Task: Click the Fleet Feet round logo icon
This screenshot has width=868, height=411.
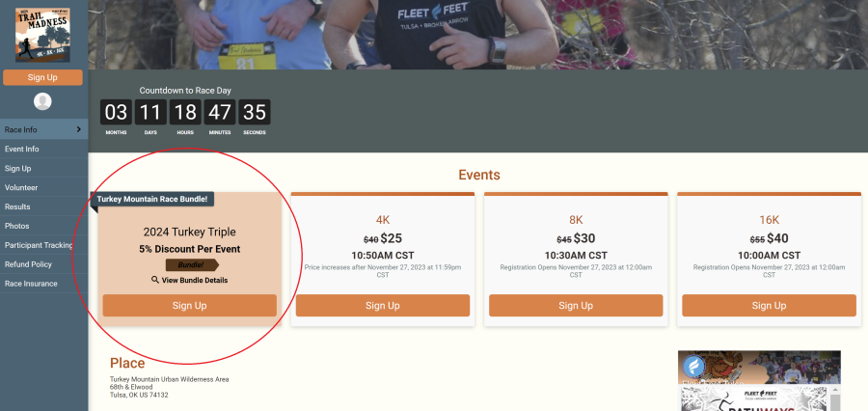Action: tap(693, 367)
